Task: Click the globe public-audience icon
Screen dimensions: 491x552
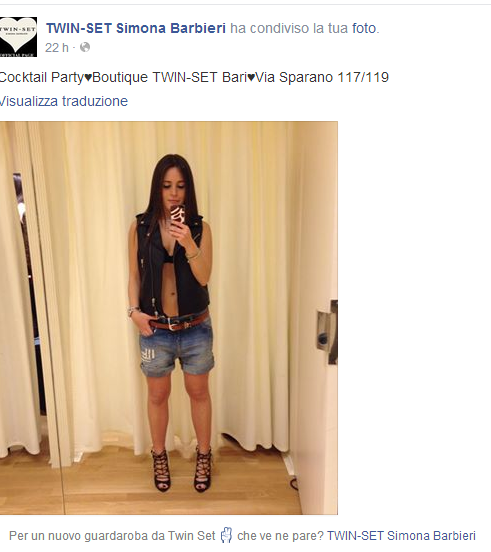Action: pyautogui.click(x=85, y=47)
